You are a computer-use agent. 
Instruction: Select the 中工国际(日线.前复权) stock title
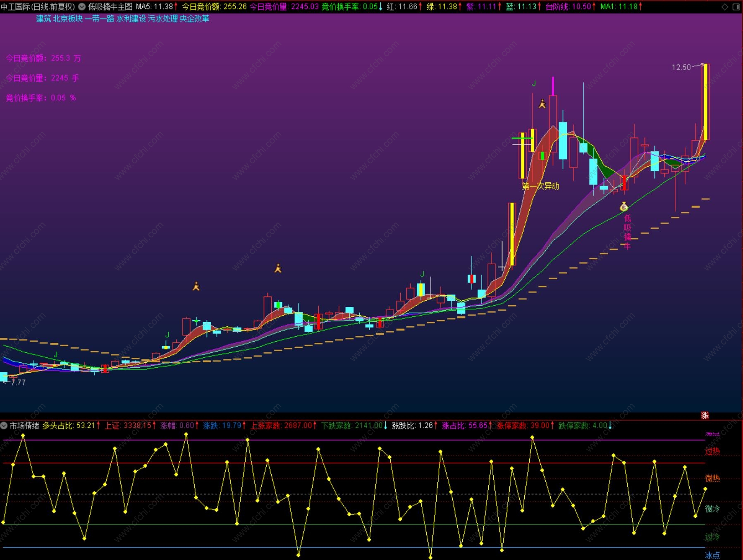[38, 7]
